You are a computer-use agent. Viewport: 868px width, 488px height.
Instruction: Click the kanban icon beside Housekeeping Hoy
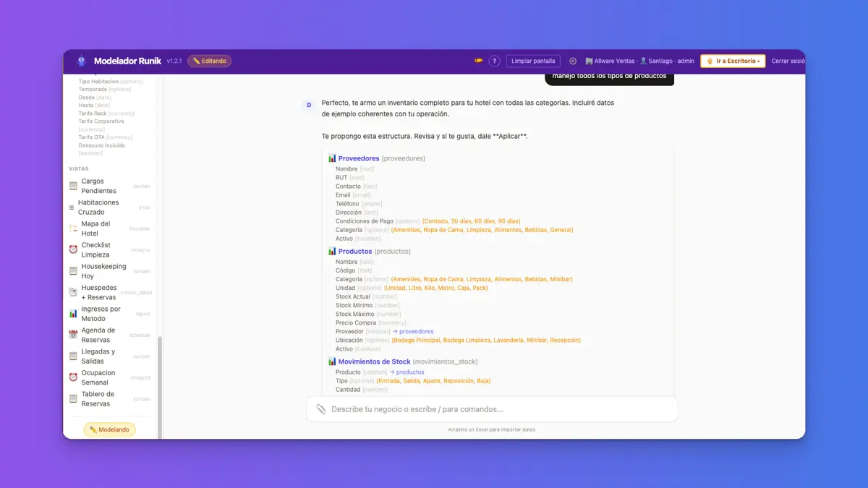click(73, 271)
